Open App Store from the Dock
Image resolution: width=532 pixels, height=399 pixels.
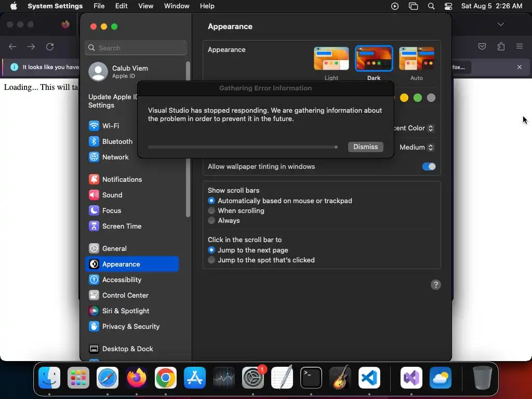tap(195, 378)
